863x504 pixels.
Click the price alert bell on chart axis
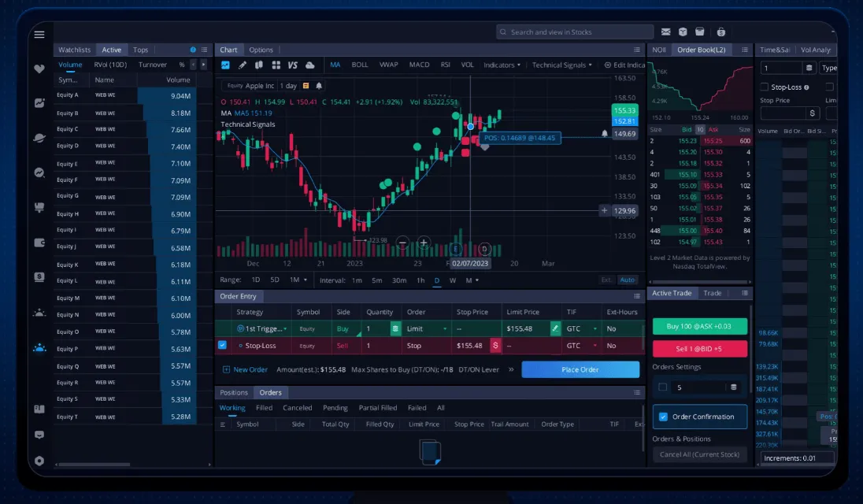[x=604, y=134]
